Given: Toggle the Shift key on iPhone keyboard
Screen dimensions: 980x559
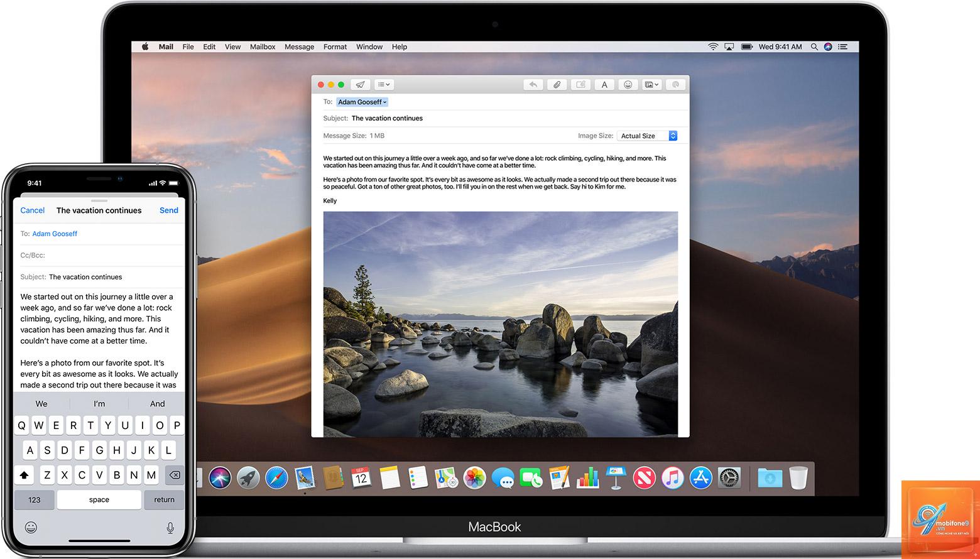Looking at the screenshot, I should [x=24, y=475].
